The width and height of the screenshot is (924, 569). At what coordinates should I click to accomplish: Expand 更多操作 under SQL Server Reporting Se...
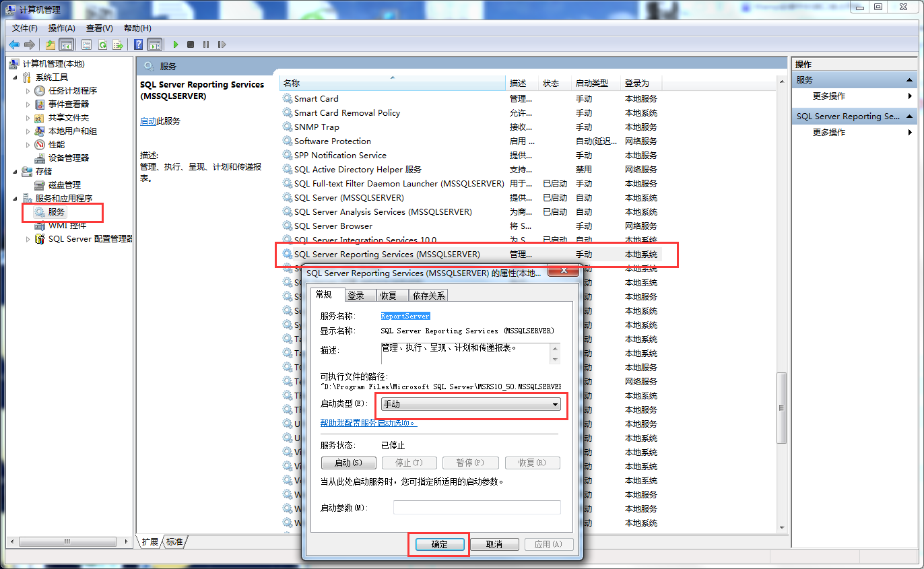[855, 133]
